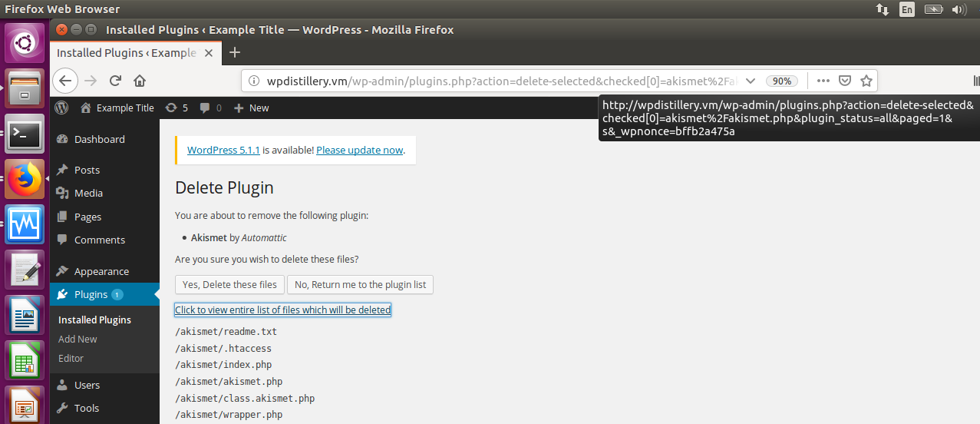Go to the Firefox home page
Image resolution: width=980 pixels, height=424 pixels.
(x=140, y=81)
